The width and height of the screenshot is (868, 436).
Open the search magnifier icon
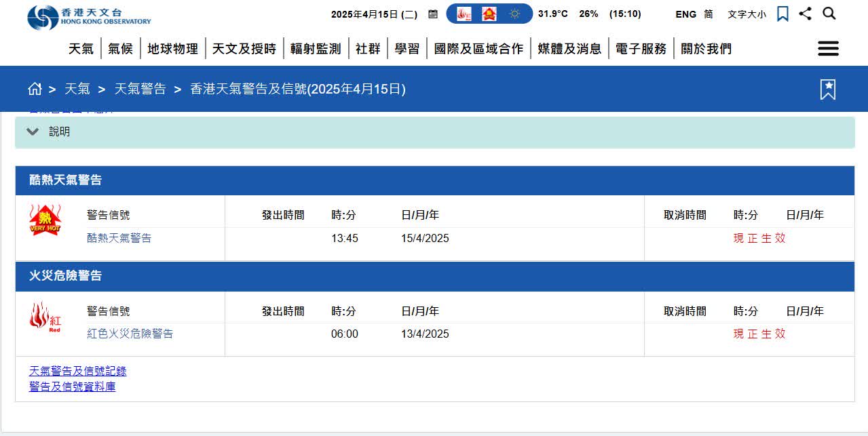(829, 14)
